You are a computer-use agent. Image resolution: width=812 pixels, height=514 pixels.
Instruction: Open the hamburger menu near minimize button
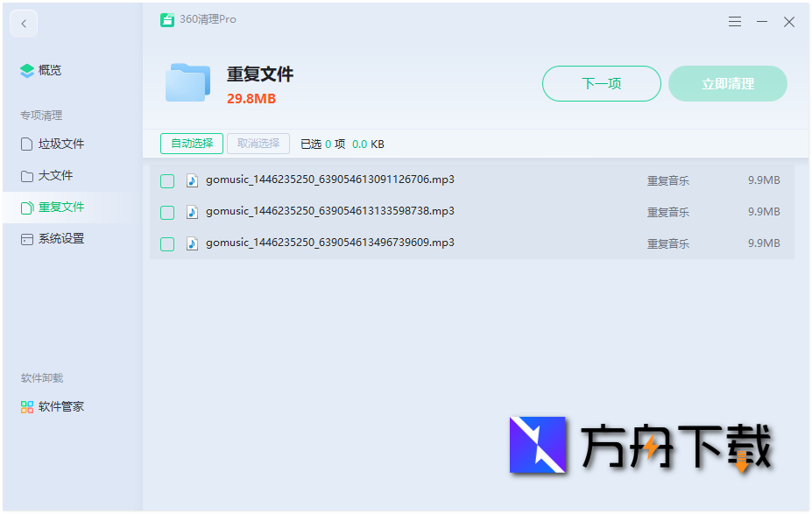click(x=734, y=22)
